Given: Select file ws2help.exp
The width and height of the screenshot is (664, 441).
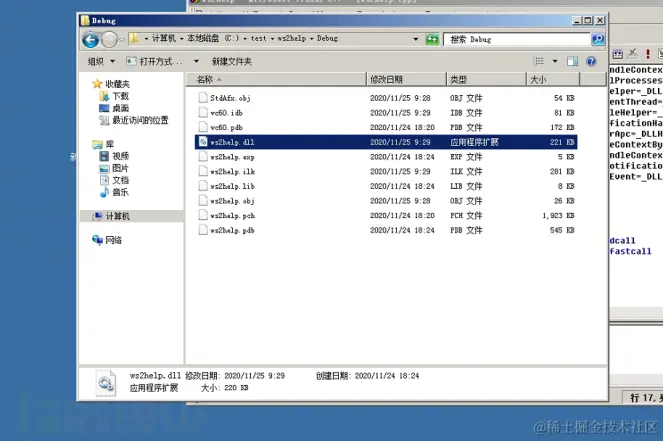Looking at the screenshot, I should coord(232,157).
